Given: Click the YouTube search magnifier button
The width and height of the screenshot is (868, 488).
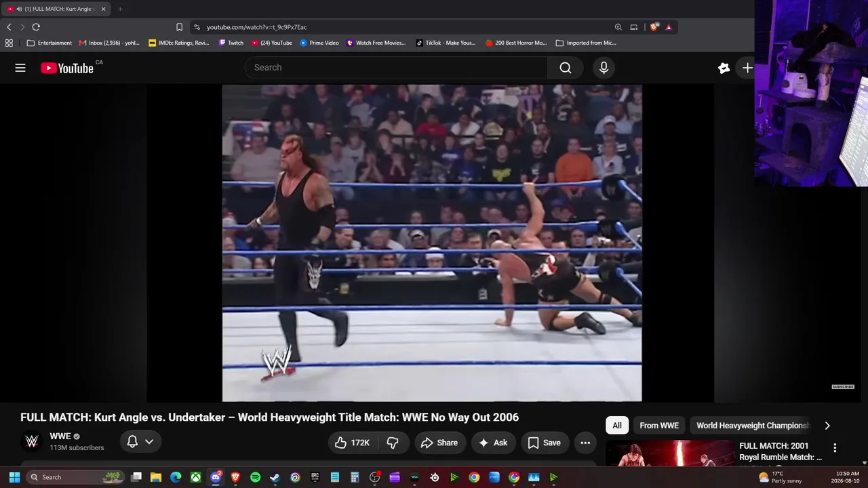Looking at the screenshot, I should point(566,68).
